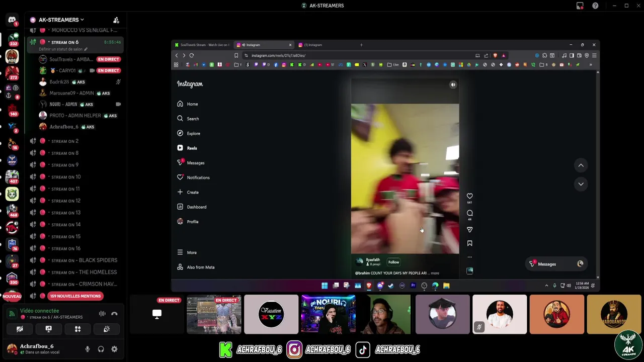Screen dimensions: 644x362
Task: Join STREAM ON - THE HOMELESS channel
Action: coord(75,273)
